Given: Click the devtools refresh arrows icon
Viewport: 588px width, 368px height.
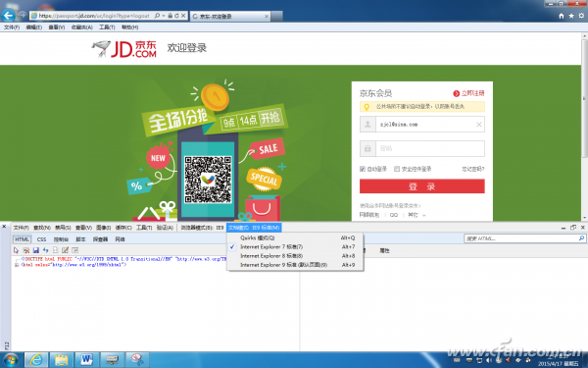Looking at the screenshot, I should [46, 250].
